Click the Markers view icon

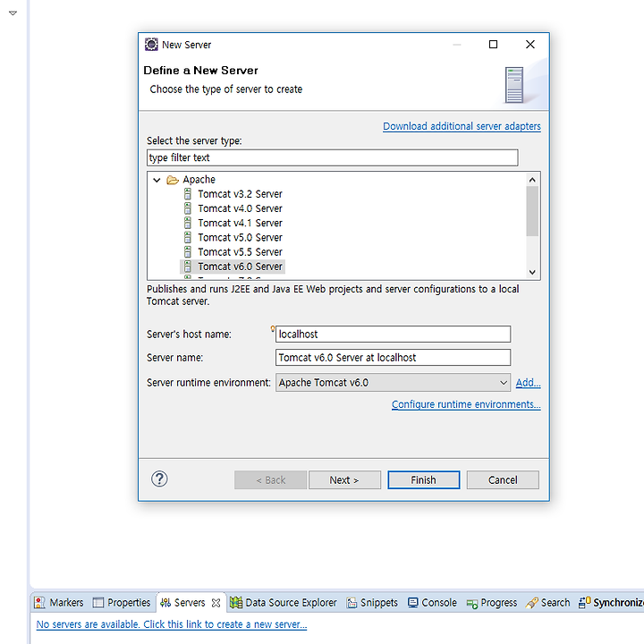pos(40,603)
